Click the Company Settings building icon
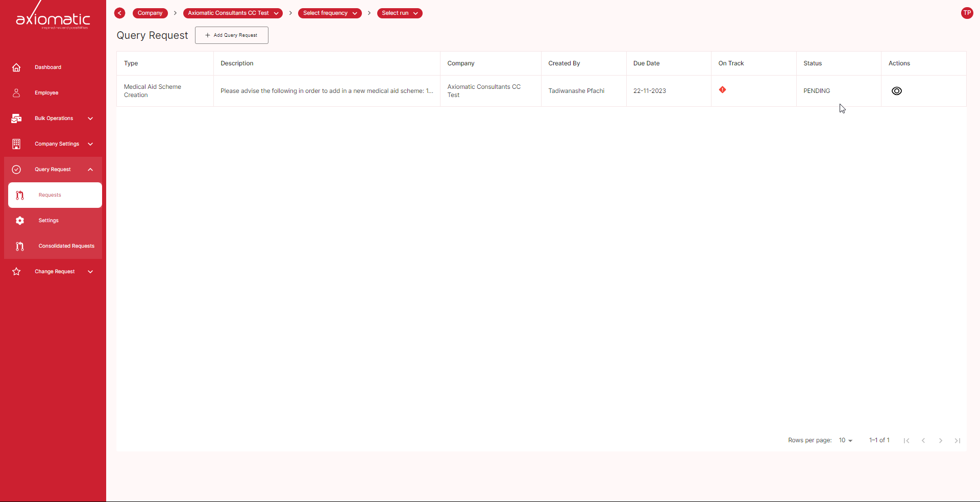This screenshot has height=502, width=980. [16, 144]
